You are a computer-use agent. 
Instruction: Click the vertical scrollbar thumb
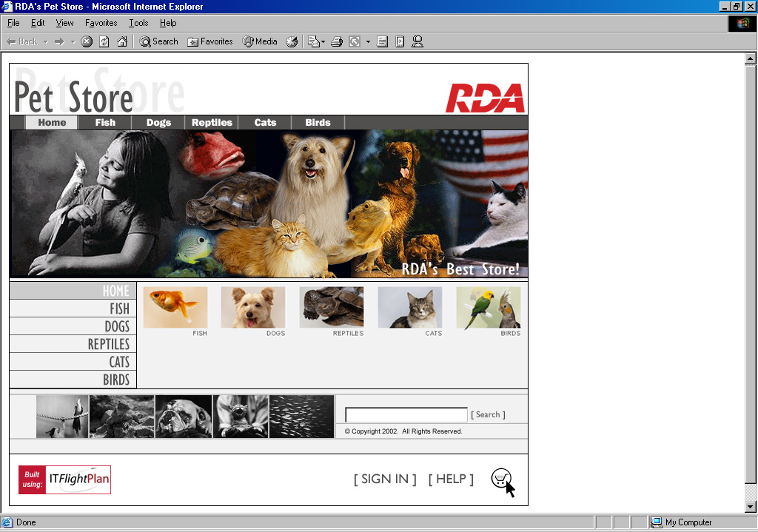pos(751,274)
